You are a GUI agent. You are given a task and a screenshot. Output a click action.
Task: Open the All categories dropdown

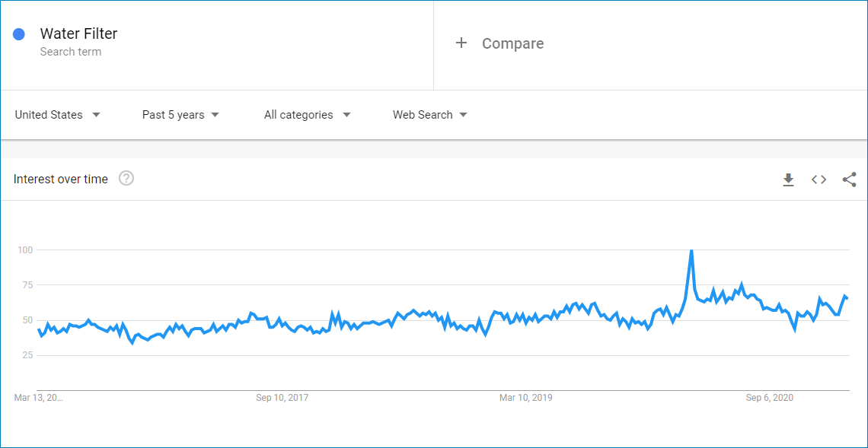pos(298,114)
